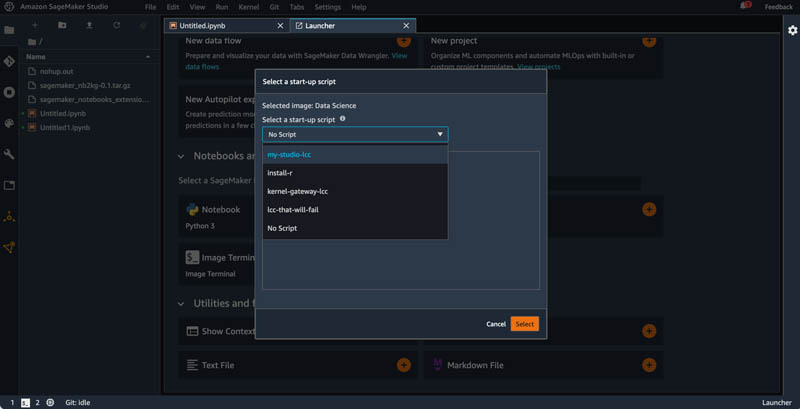Viewport: 800px width, 409px height.
Task: Click the refresh file list icon
Action: click(116, 25)
